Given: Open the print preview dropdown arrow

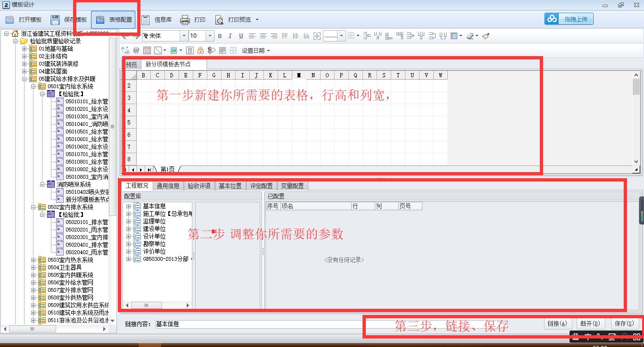Looking at the screenshot, I should pyautogui.click(x=257, y=20).
